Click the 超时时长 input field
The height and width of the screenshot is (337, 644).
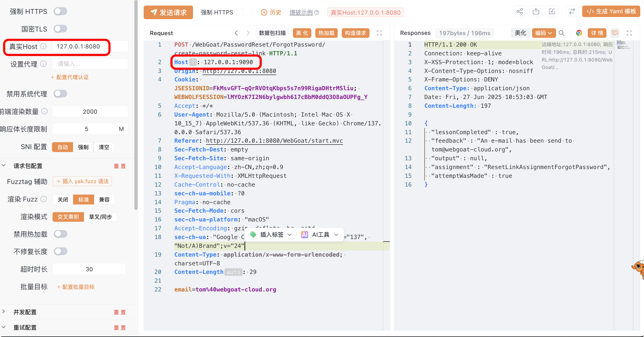(89, 269)
